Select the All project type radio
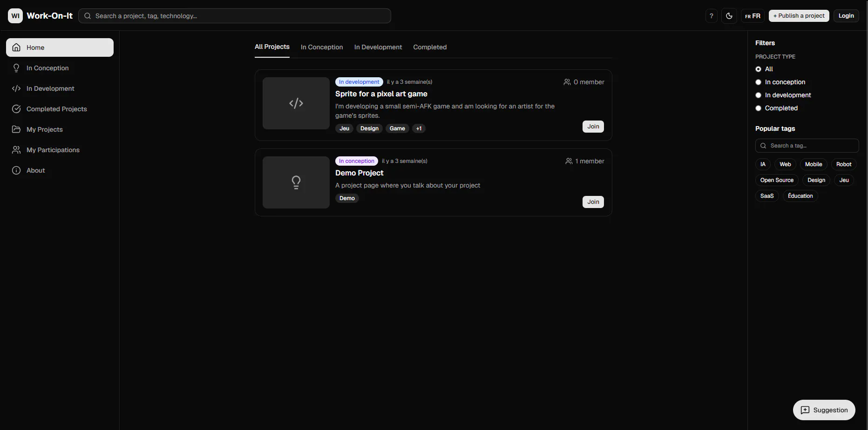Viewport: 868px width, 430px height. (x=758, y=69)
